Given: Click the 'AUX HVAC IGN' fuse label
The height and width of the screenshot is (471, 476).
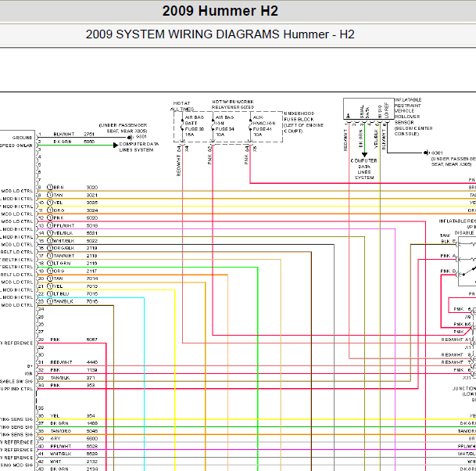Looking at the screenshot, I should click(264, 120).
